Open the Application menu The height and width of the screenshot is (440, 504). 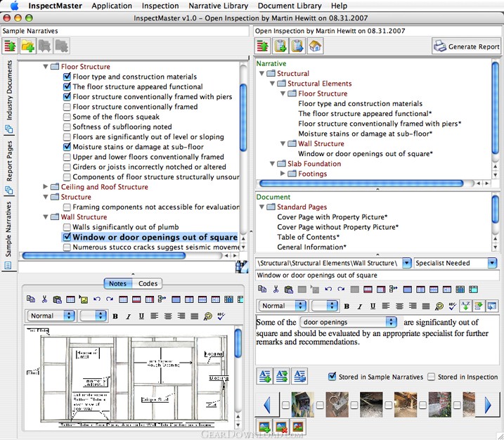click(x=112, y=6)
